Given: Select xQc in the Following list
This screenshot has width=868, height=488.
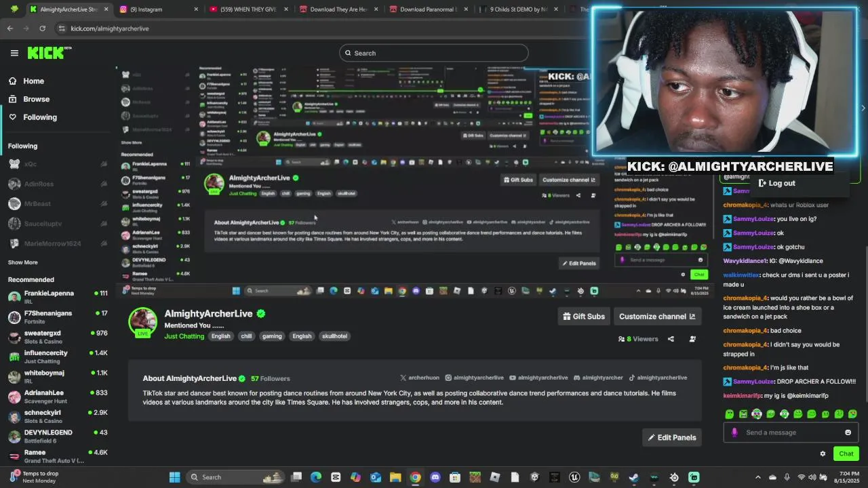Looking at the screenshot, I should point(58,164).
